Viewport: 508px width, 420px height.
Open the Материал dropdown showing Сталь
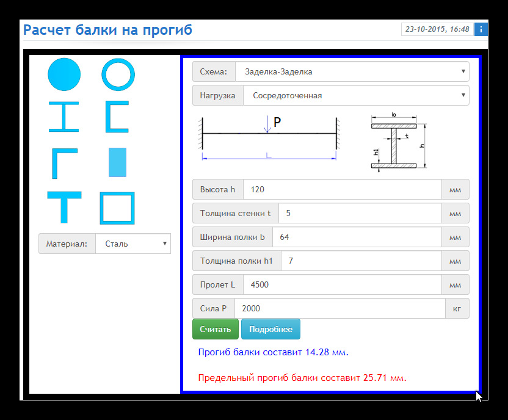click(132, 244)
